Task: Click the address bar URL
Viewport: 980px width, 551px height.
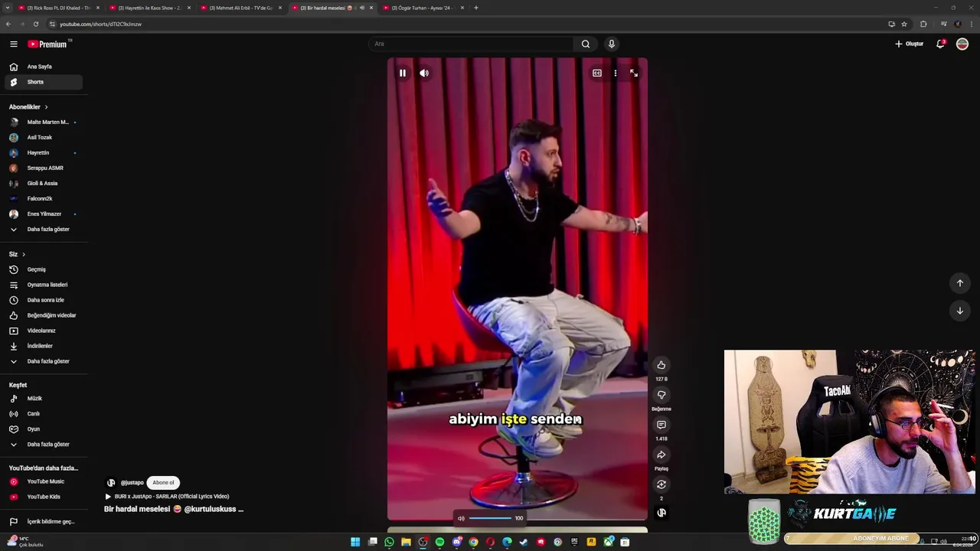Action: (100, 24)
